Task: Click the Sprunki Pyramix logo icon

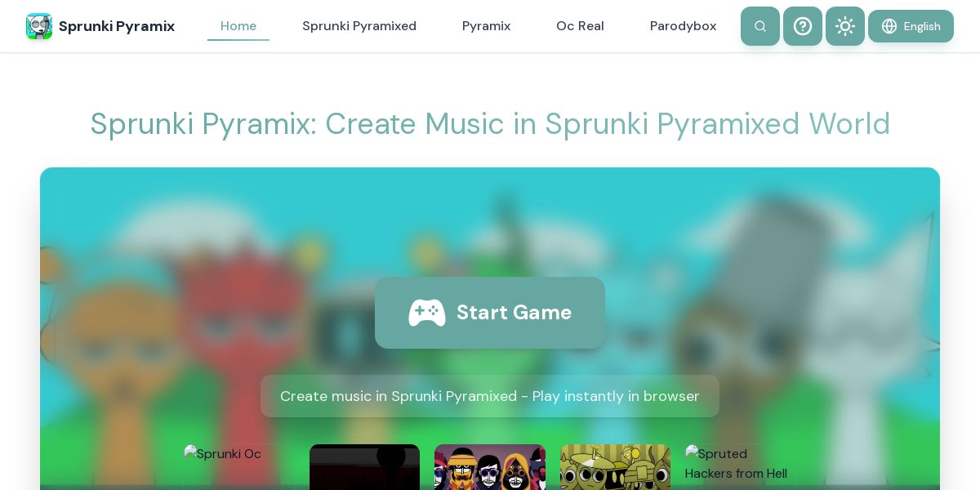Action: tap(39, 26)
